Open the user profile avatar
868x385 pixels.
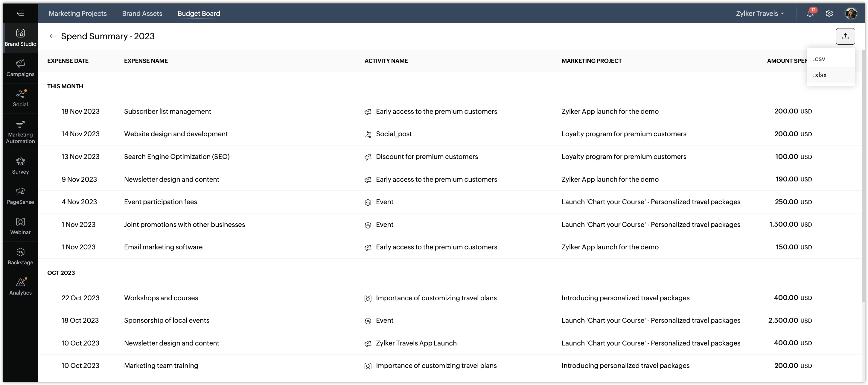click(x=851, y=13)
